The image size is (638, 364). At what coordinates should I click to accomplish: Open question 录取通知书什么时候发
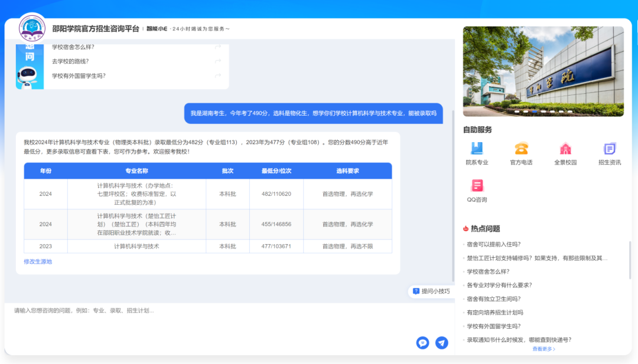pyautogui.click(x=519, y=340)
